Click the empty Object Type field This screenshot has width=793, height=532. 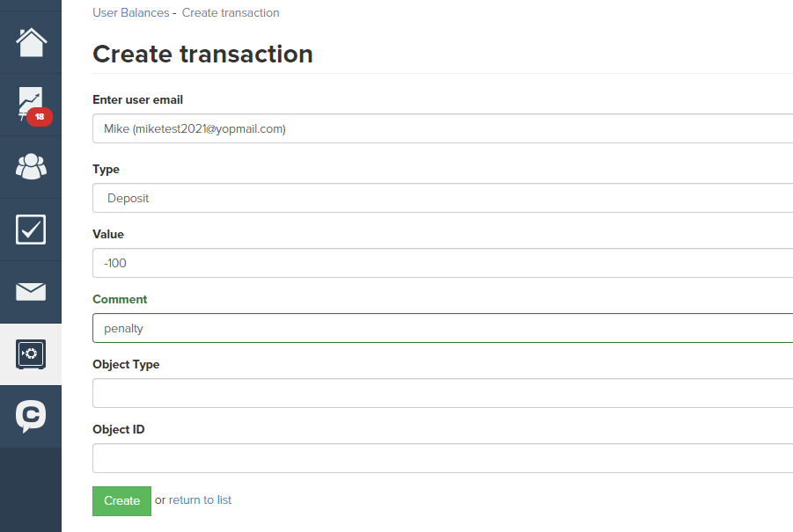coord(443,393)
